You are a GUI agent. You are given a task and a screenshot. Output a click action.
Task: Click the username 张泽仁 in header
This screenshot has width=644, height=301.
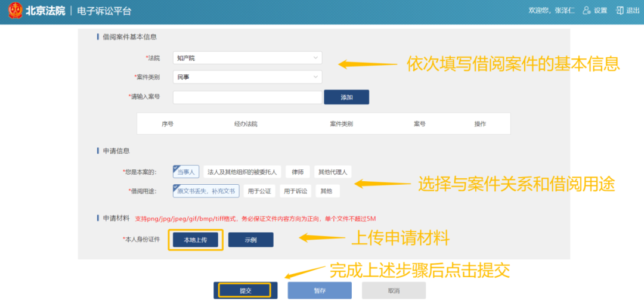click(565, 11)
